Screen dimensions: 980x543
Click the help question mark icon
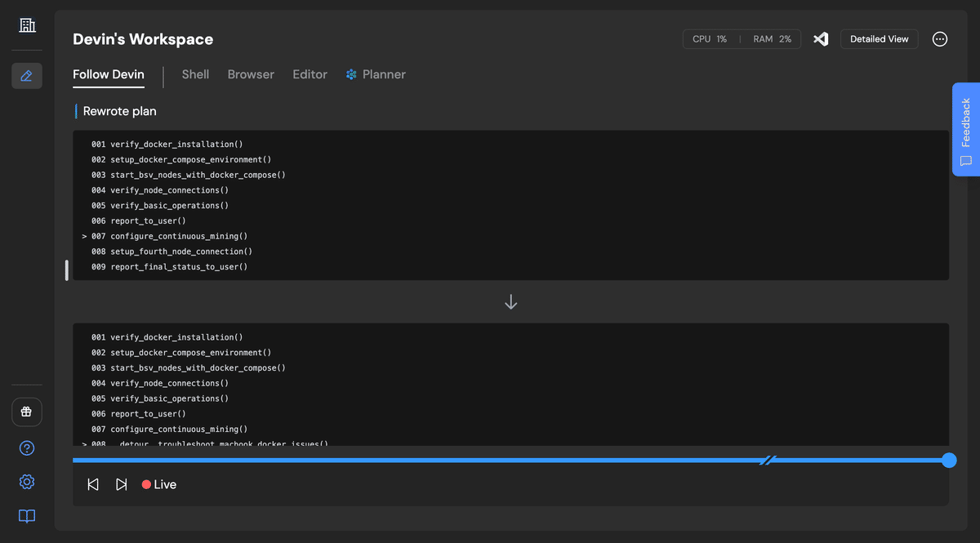[x=26, y=447]
